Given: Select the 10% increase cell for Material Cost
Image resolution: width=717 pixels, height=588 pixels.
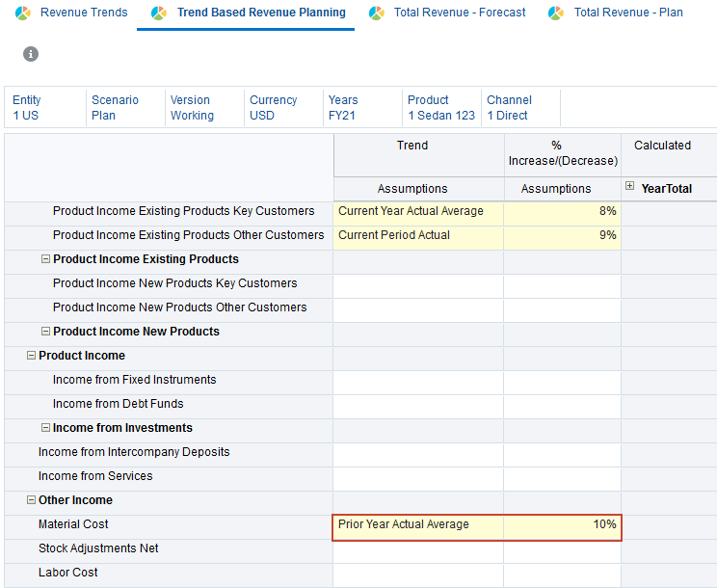Looking at the screenshot, I should coord(562,524).
